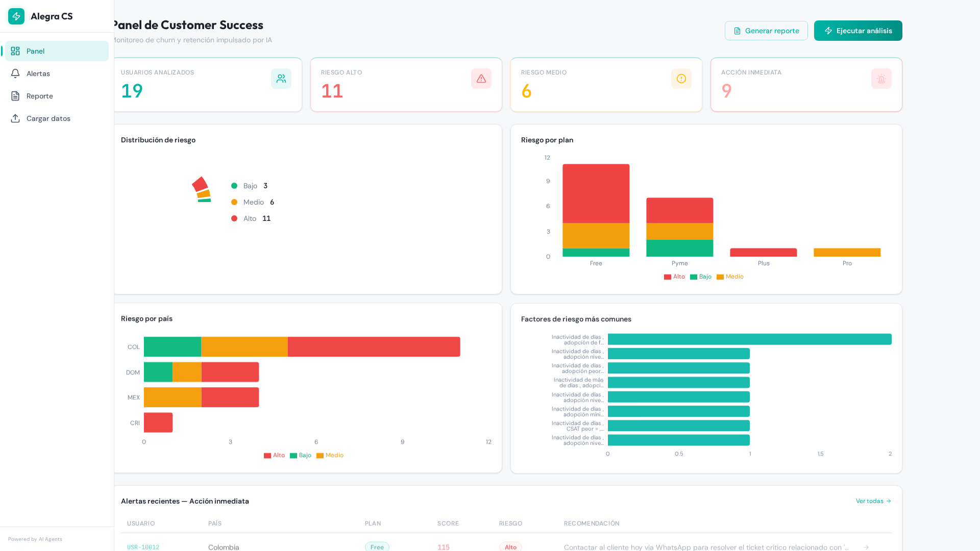This screenshot has height=551, width=980.
Task: Click the bell icon beside Alertas
Action: [15, 73]
